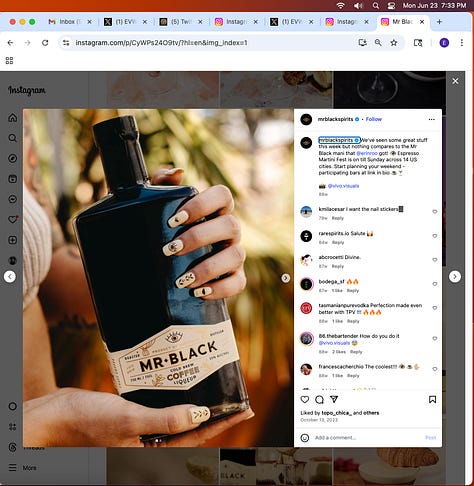Reply to abcrocetti's comment
Screen dimensions: 474x486
[338, 266]
